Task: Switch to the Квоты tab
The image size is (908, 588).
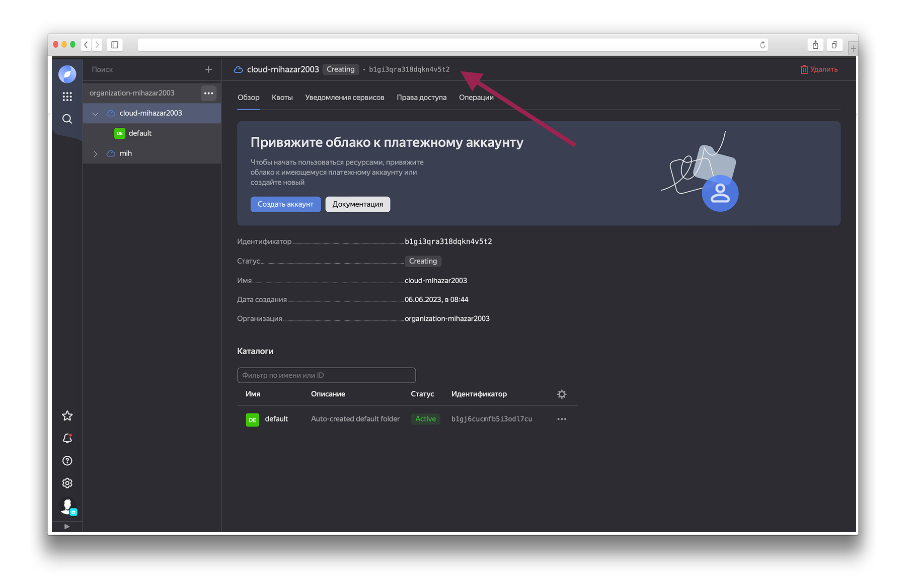Action: [282, 98]
